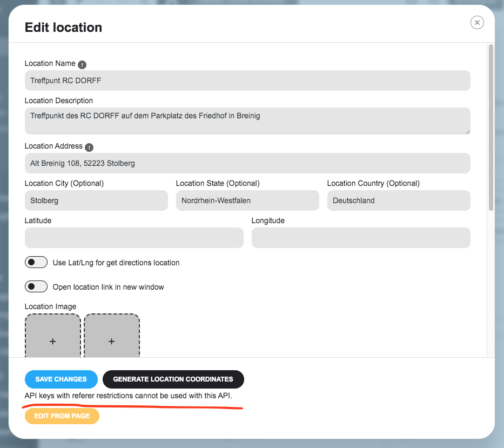The height and width of the screenshot is (448, 504).
Task: Click into the Location Description text area
Action: click(247, 121)
